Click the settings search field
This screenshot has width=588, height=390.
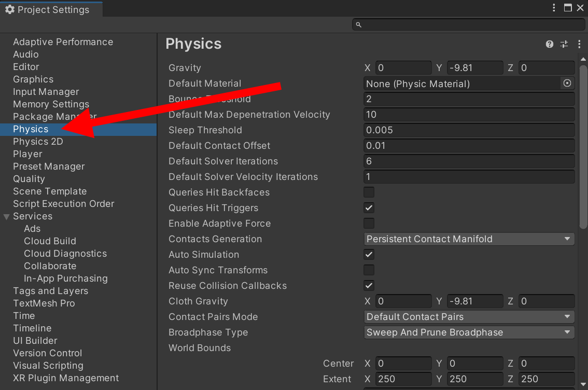click(468, 25)
